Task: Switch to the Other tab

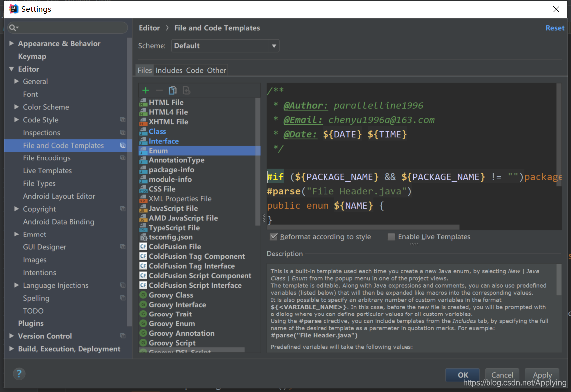Action: [216, 70]
